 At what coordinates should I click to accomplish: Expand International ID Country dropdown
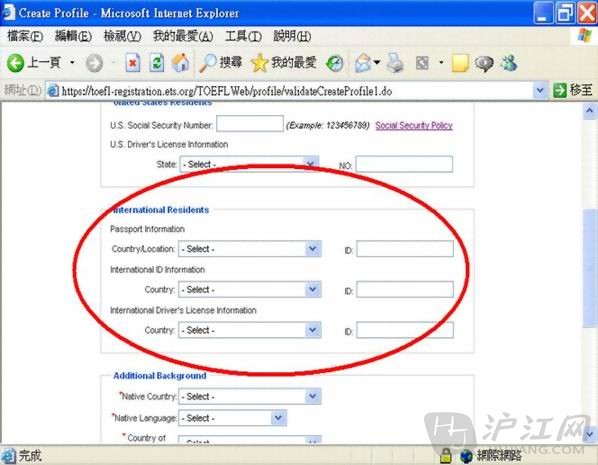click(250, 289)
